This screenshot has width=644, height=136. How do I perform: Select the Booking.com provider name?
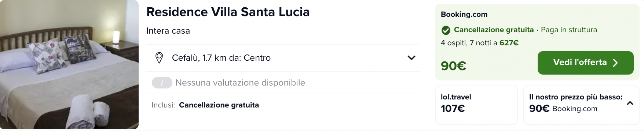tap(464, 14)
